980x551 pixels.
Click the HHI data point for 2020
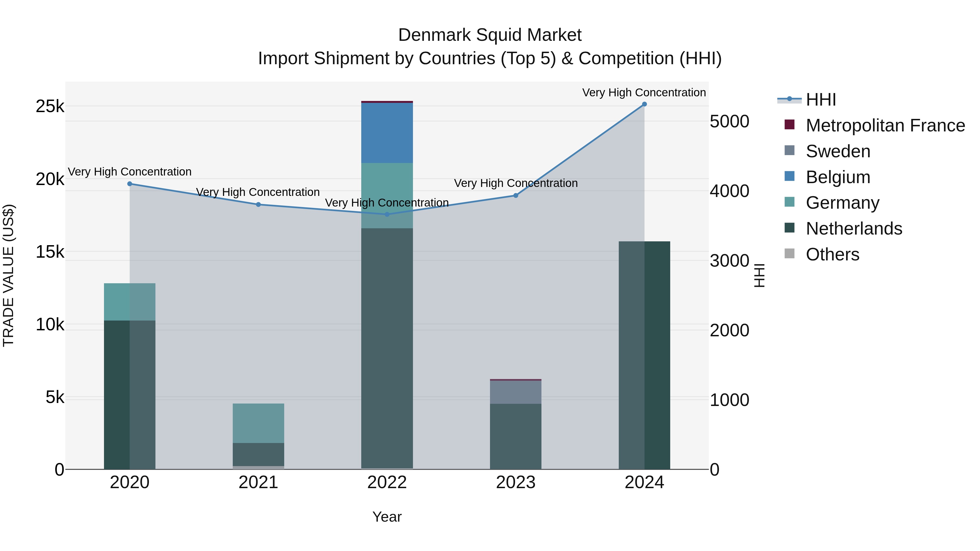click(130, 184)
